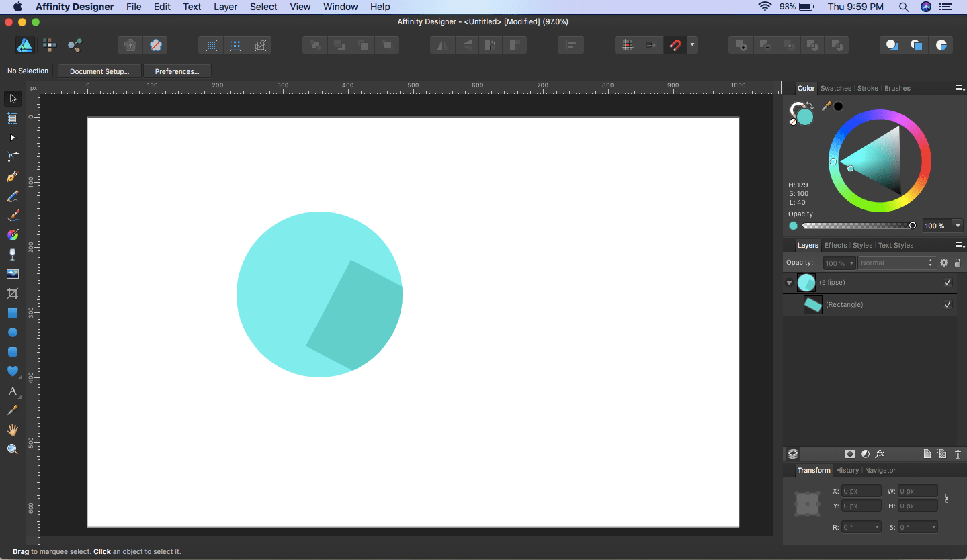The image size is (967, 560).
Task: Click the Document Setup button
Action: (99, 71)
